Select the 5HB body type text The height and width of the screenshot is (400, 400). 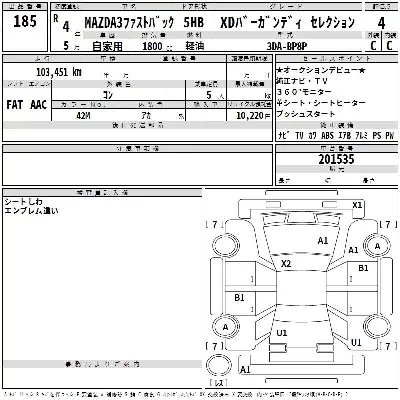click(194, 22)
